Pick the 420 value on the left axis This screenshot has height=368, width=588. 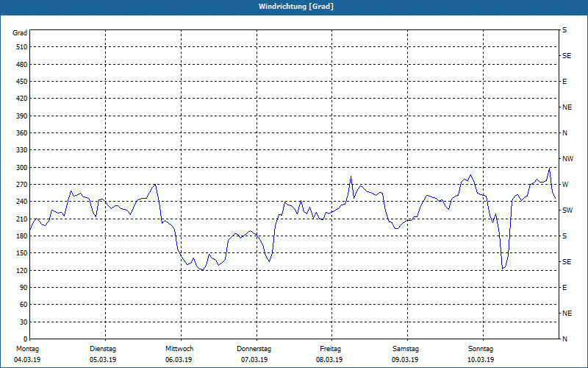click(22, 99)
